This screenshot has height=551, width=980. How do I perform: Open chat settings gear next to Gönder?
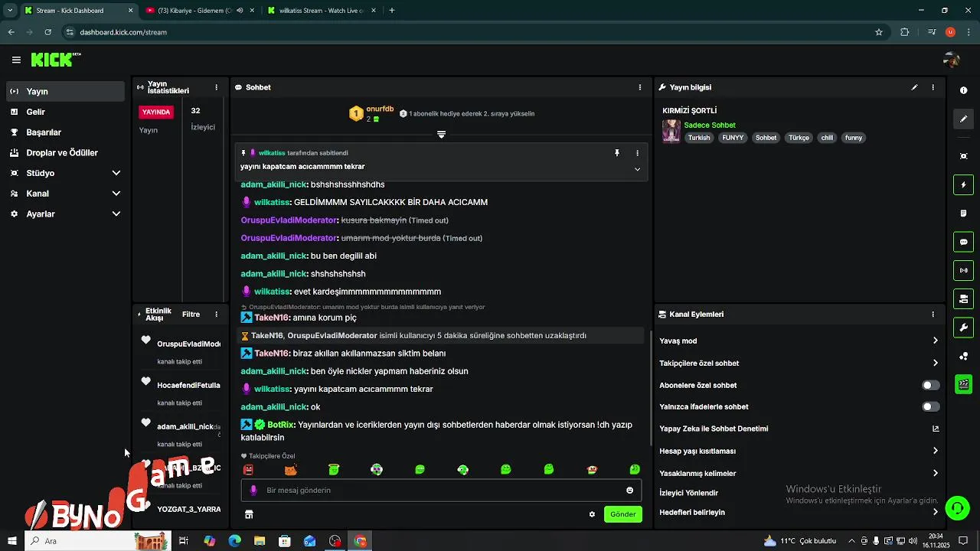click(x=592, y=514)
